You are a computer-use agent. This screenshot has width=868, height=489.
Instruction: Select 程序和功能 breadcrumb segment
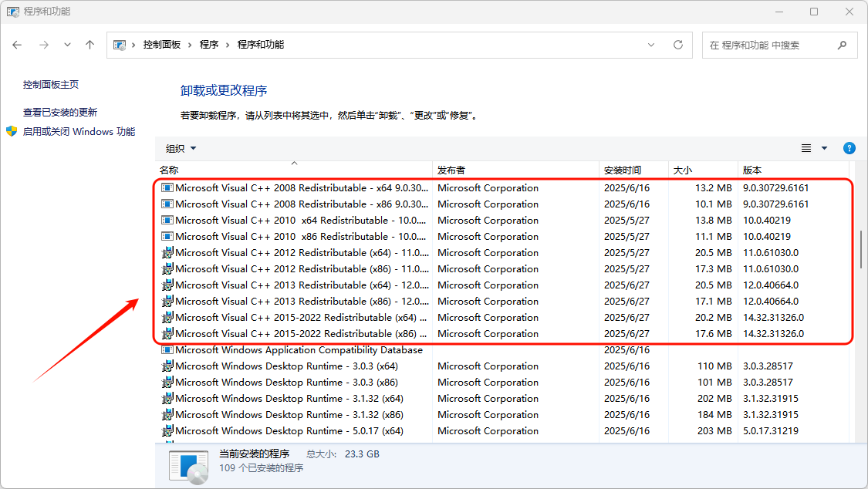(x=260, y=45)
